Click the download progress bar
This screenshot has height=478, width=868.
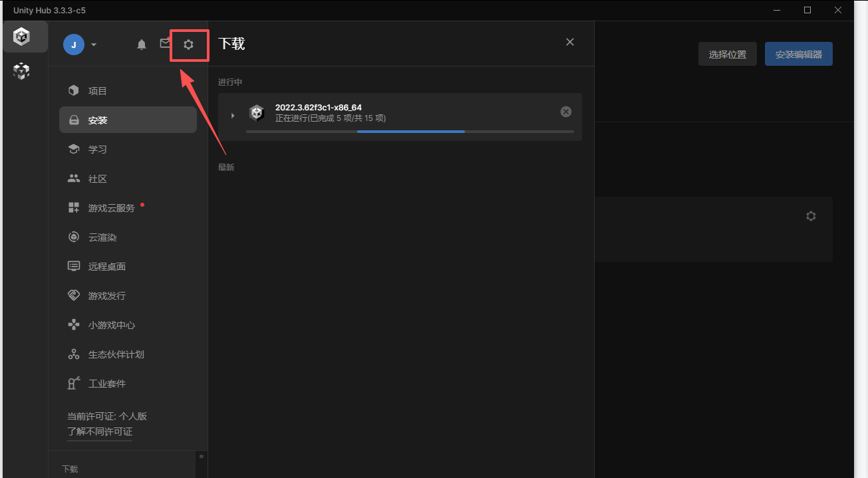(410, 132)
